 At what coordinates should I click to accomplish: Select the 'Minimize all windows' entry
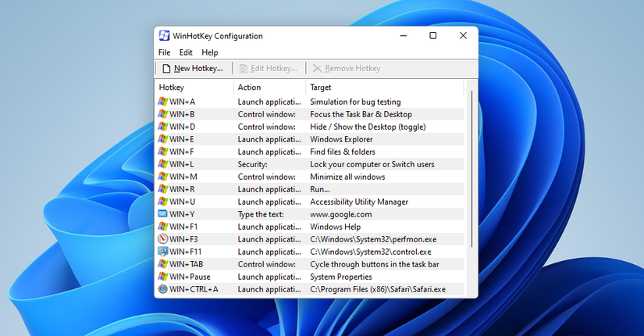347,177
